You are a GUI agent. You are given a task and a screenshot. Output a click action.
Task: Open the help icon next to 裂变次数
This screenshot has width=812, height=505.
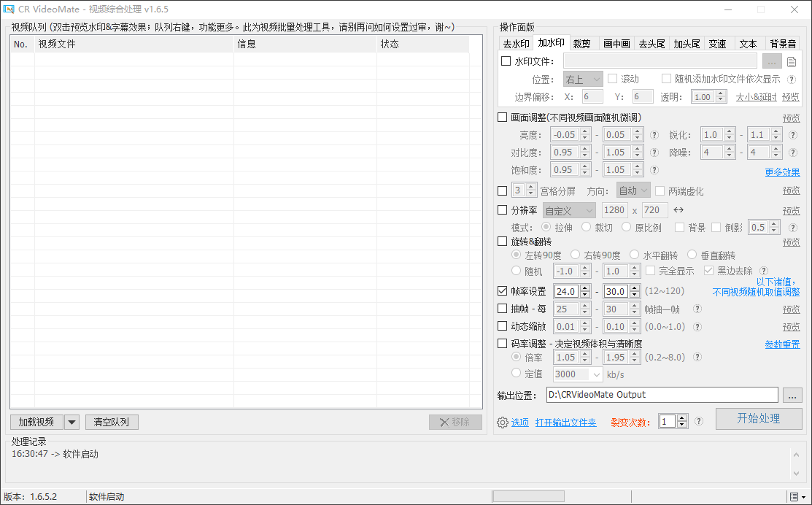tap(699, 421)
